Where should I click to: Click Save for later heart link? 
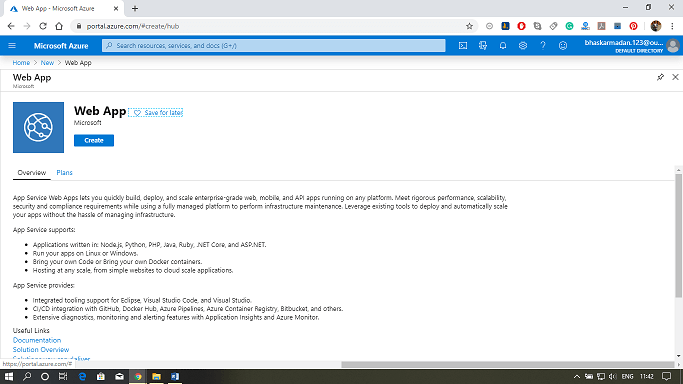pos(156,113)
